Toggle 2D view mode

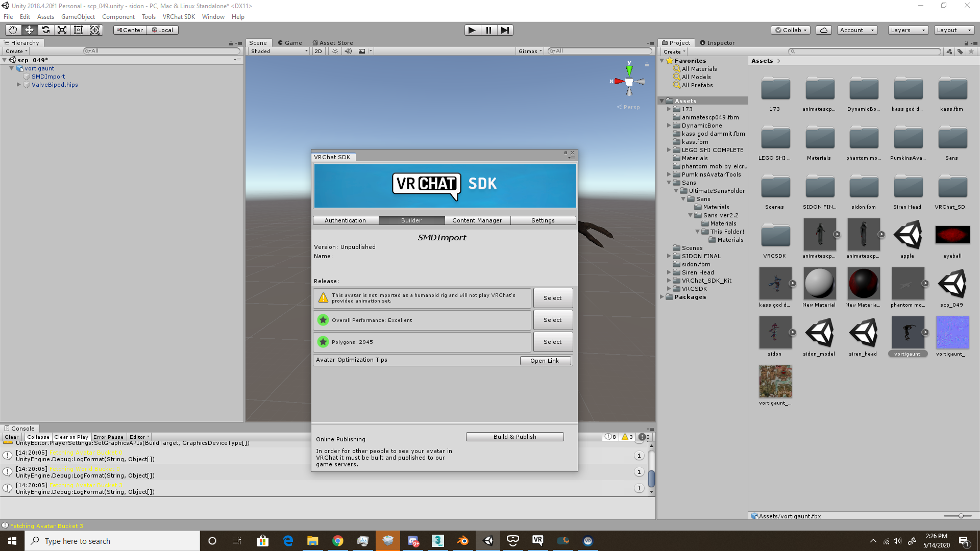(318, 51)
